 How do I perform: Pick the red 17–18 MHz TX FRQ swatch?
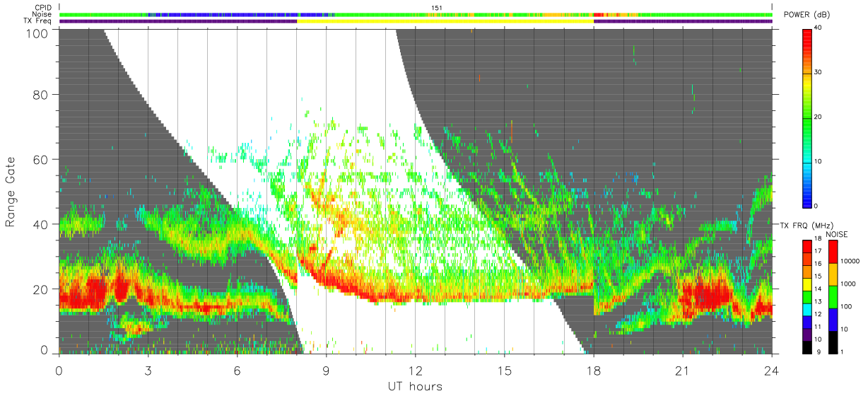[x=807, y=247]
